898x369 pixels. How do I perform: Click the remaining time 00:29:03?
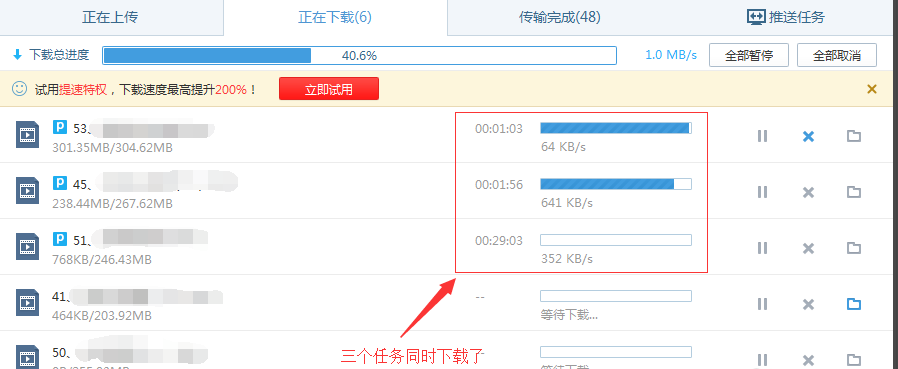[499, 241]
